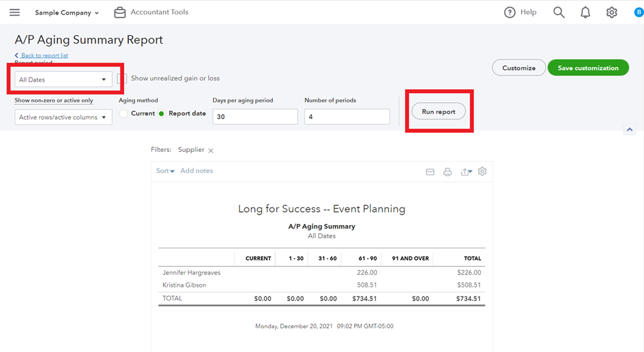The width and height of the screenshot is (644, 352).
Task: Click the search magnifier icon
Action: [559, 13]
